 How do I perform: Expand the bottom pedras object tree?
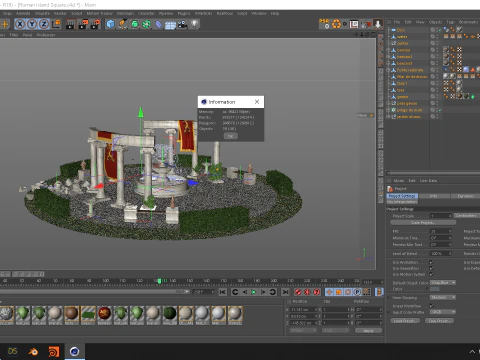pos(388,117)
